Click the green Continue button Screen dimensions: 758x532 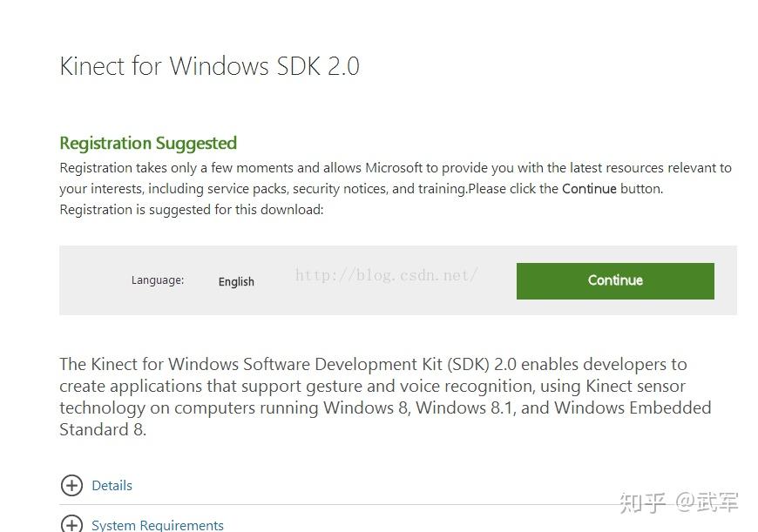615,280
